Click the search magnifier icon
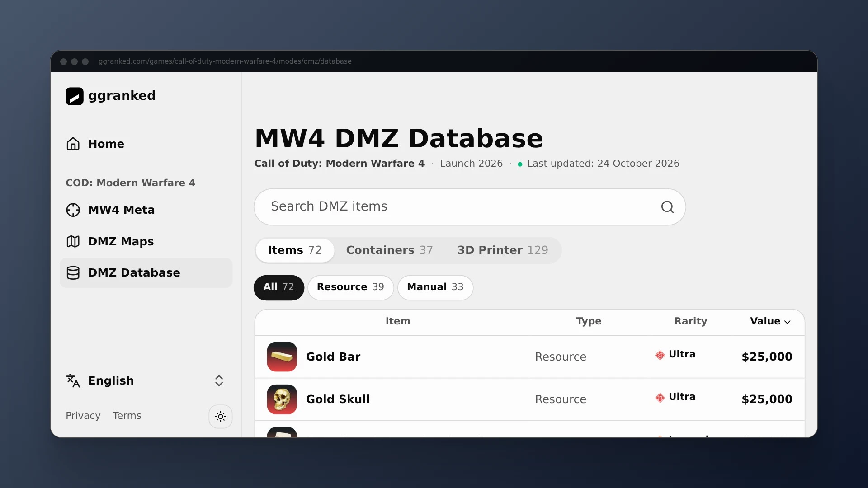The height and width of the screenshot is (488, 868). 667,207
